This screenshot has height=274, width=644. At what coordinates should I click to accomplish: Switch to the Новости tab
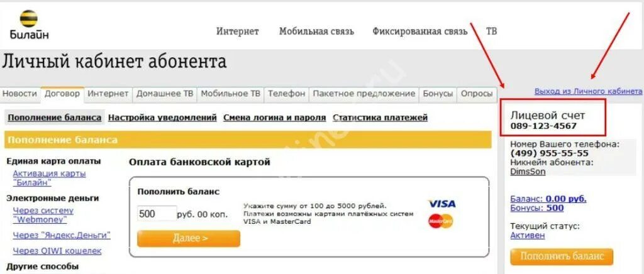(19, 94)
